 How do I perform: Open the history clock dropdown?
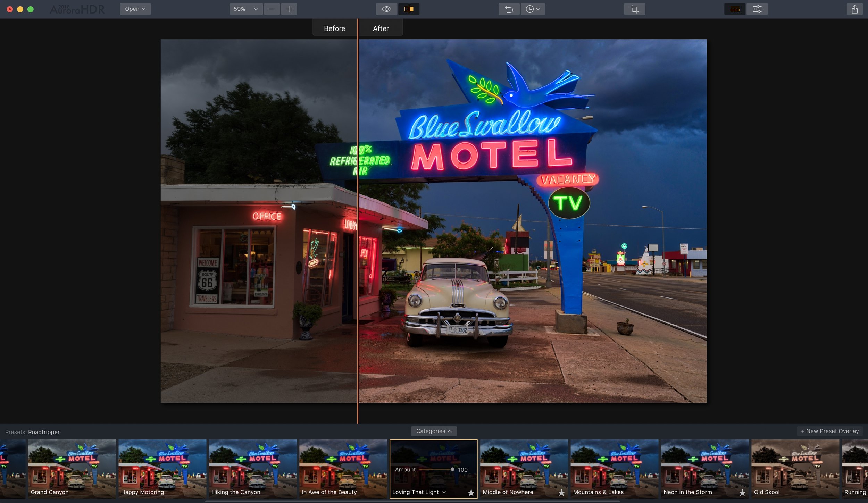pos(532,9)
